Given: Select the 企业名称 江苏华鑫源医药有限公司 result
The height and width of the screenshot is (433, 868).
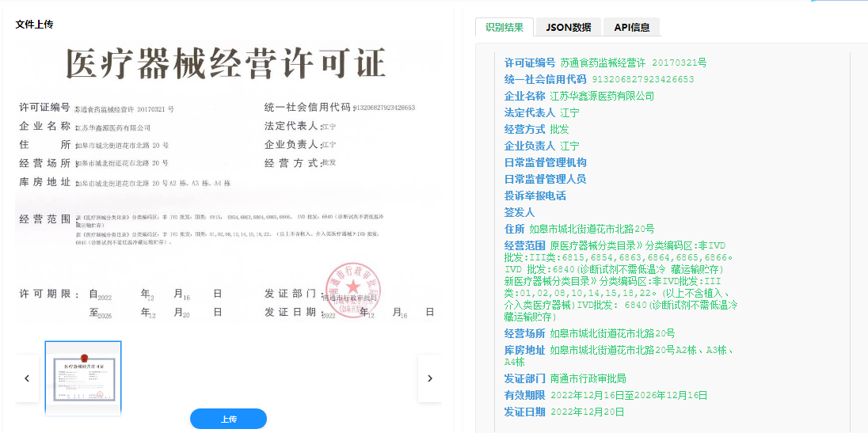Looking at the screenshot, I should coord(602,96).
